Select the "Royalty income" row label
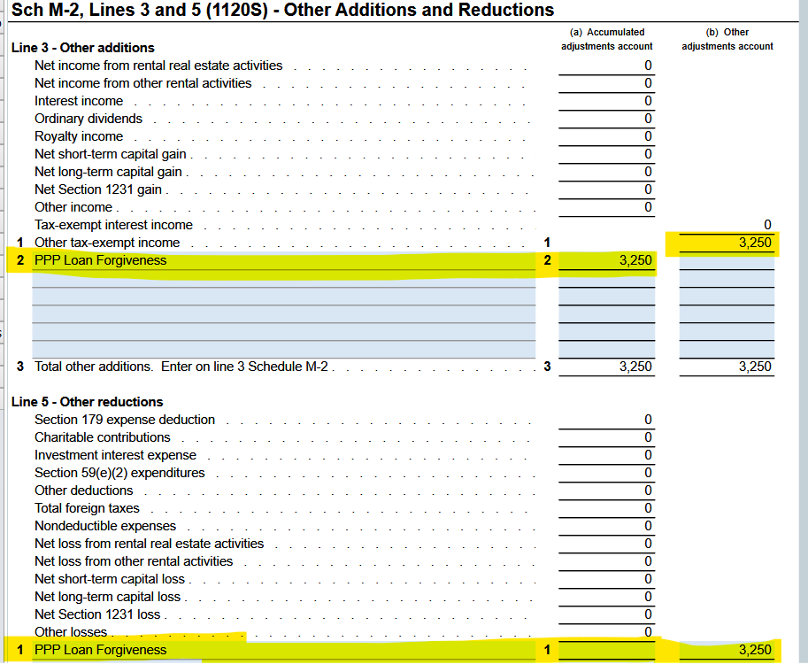Screen dimensions: 808x672 [x=79, y=136]
